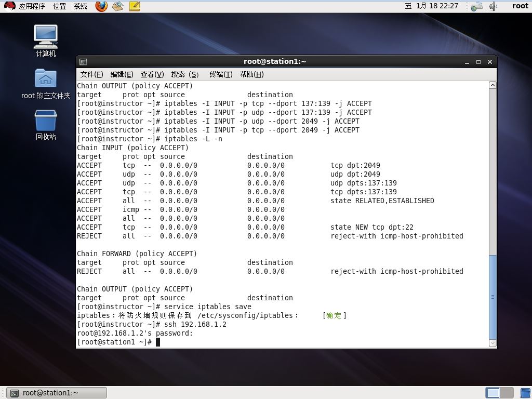
Task: Open the 帮助(H) menu in the terminal
Action: [x=251, y=74]
